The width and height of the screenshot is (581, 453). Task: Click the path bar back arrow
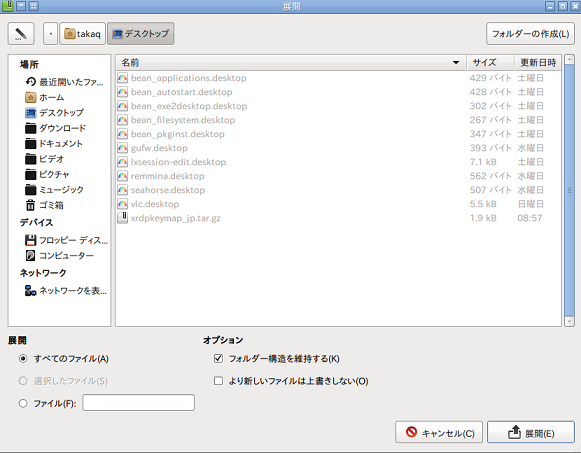click(50, 34)
